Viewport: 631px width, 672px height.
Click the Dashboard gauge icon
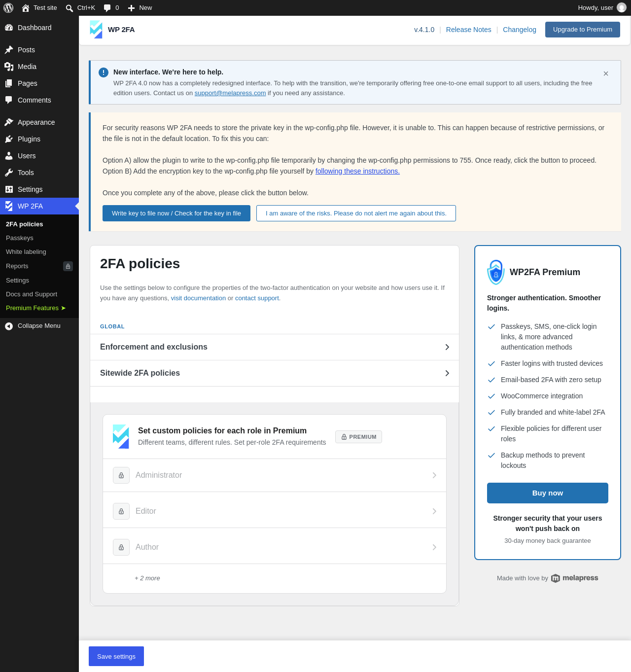coord(9,28)
